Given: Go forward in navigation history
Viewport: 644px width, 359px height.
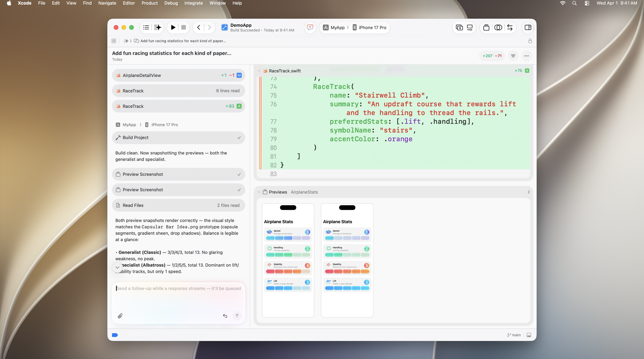Looking at the screenshot, I should pyautogui.click(x=210, y=28).
